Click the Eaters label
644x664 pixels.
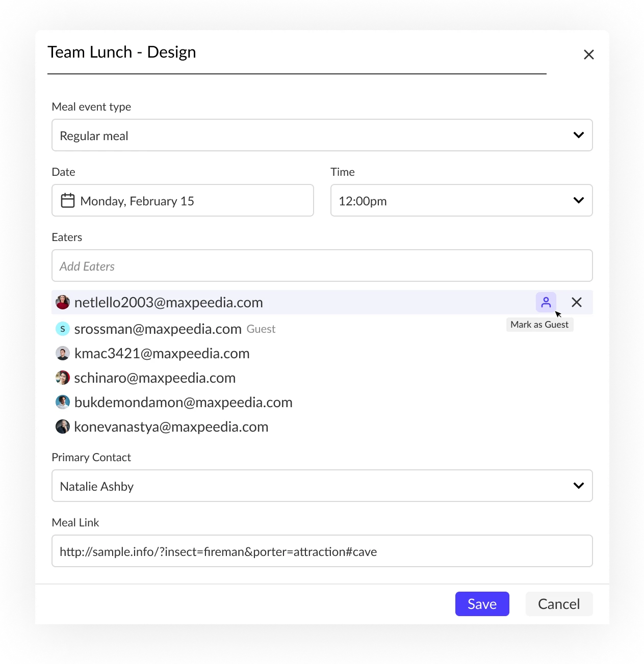[x=67, y=237]
